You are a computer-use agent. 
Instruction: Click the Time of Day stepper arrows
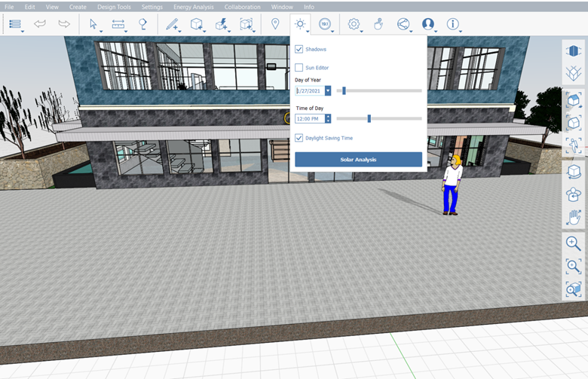tap(328, 119)
